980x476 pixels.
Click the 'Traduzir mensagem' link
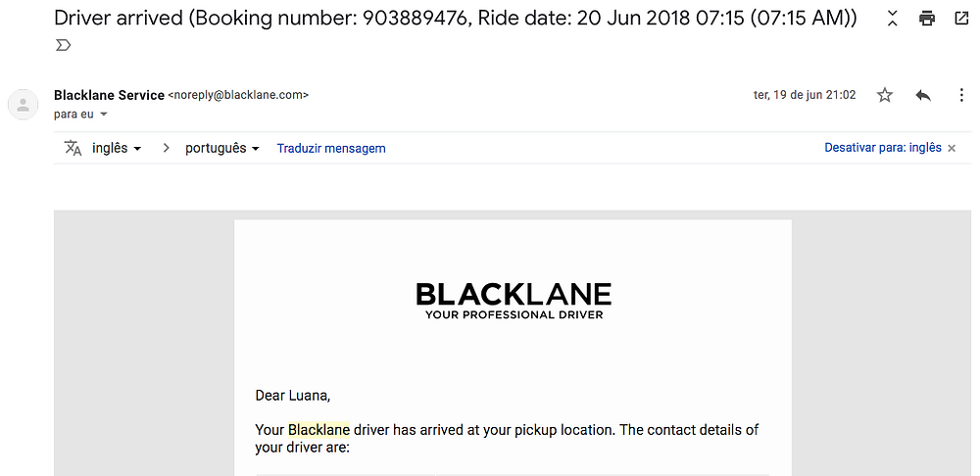[x=331, y=149]
